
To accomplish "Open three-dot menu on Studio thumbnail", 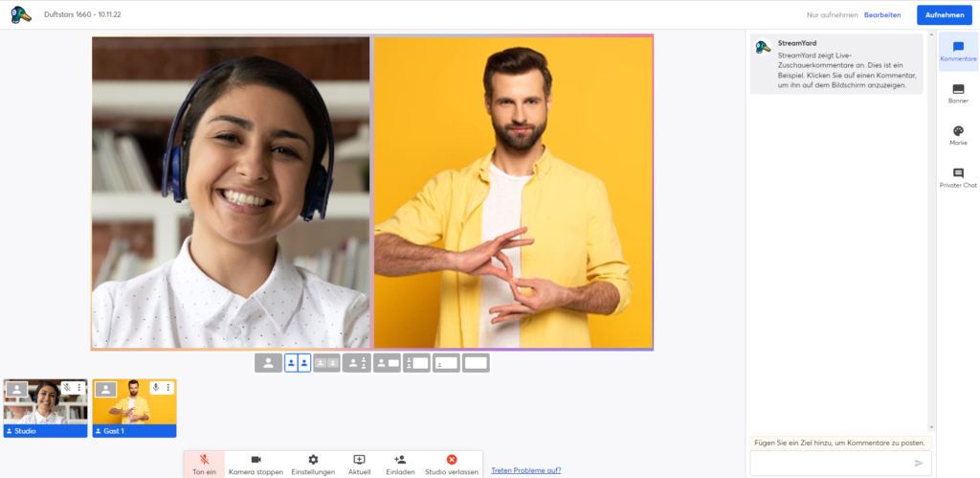I will point(79,388).
